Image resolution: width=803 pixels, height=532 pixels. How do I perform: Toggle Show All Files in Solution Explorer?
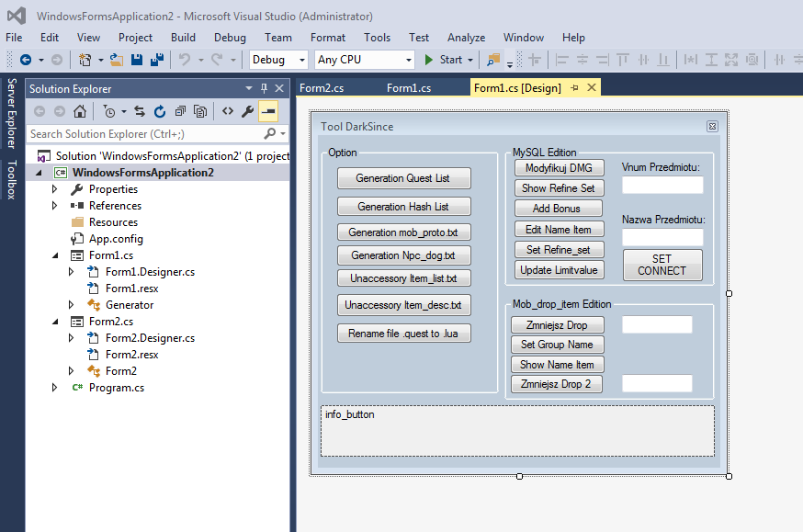[x=200, y=111]
